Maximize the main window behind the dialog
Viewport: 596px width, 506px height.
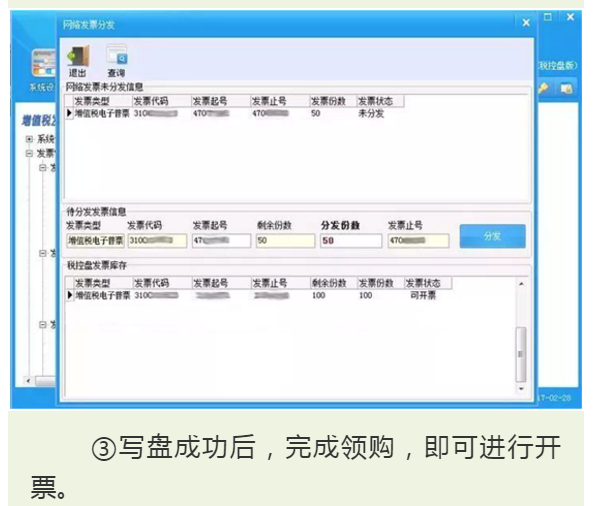coord(548,17)
